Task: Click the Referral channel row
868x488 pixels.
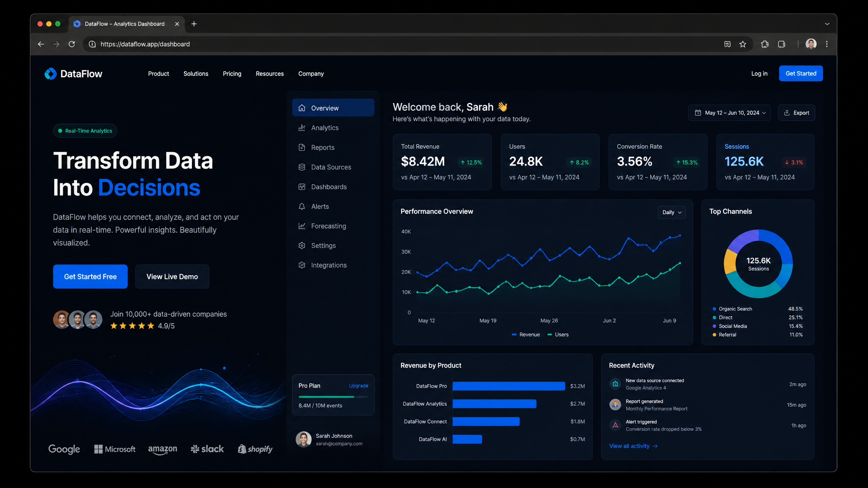Action: pyautogui.click(x=757, y=335)
